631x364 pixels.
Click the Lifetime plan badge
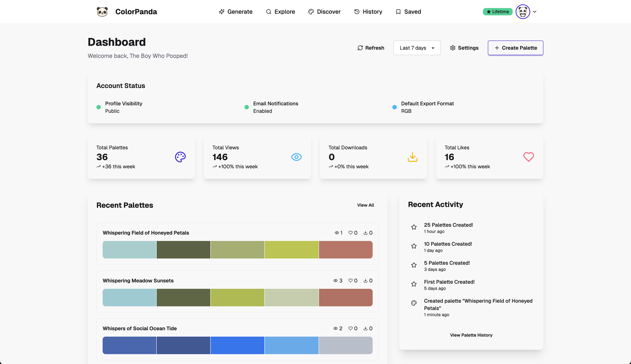498,12
